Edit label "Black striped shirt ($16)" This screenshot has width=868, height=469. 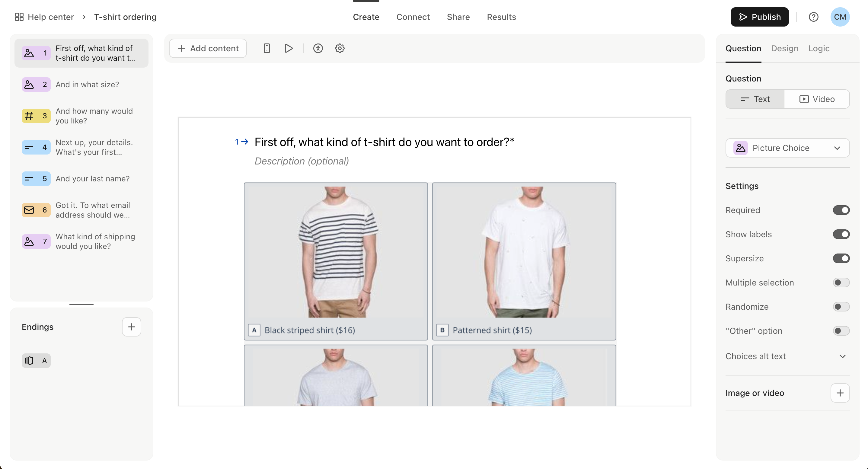[x=310, y=330]
